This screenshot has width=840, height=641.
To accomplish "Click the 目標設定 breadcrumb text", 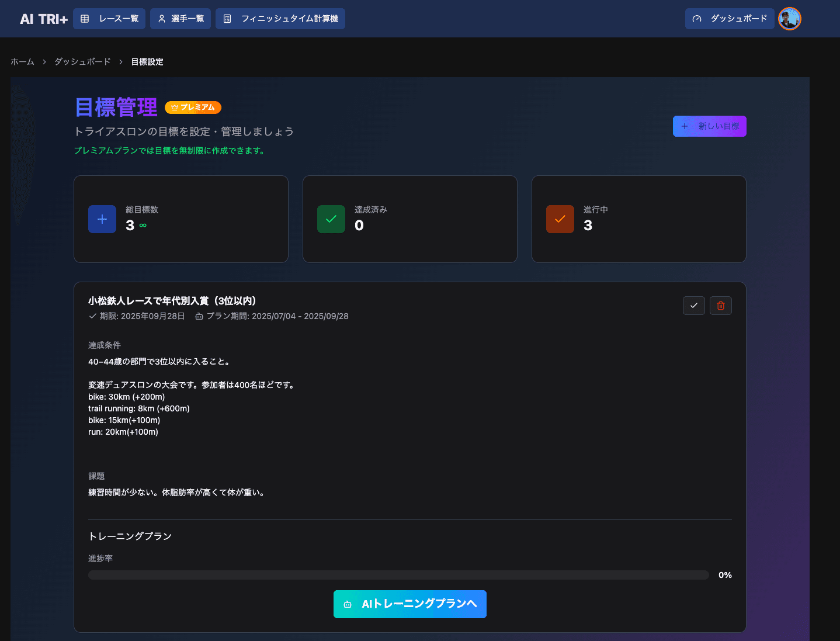I will click(147, 62).
